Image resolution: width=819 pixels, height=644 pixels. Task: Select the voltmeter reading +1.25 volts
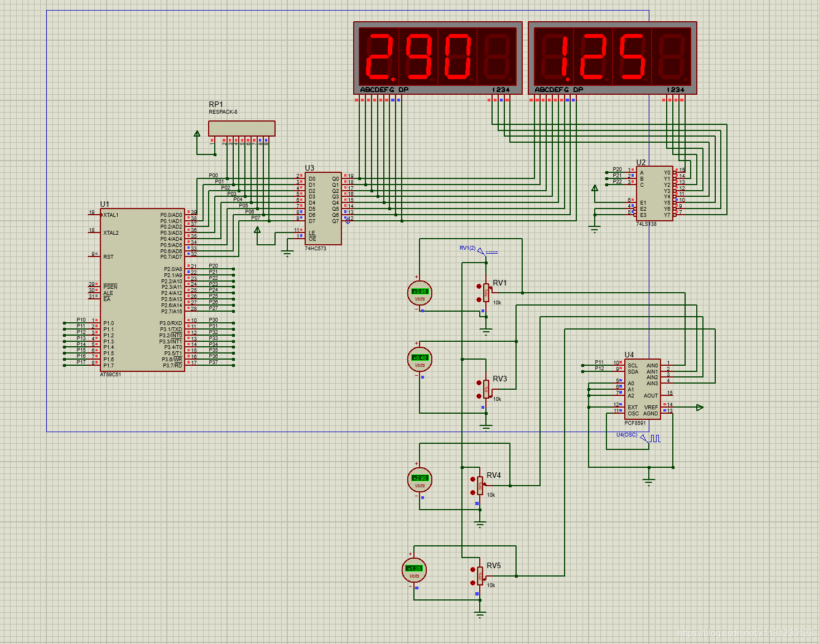click(414, 570)
